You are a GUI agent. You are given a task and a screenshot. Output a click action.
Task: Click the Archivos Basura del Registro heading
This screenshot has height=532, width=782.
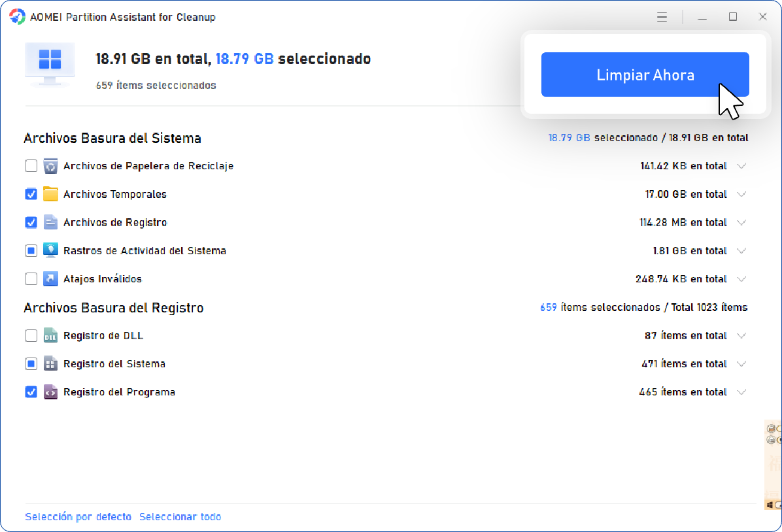(x=114, y=308)
